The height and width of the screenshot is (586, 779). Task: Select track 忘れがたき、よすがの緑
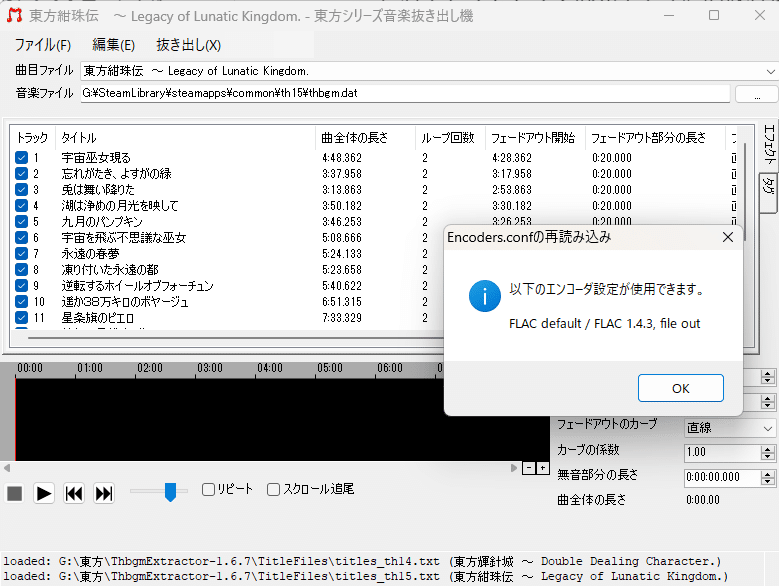116,174
